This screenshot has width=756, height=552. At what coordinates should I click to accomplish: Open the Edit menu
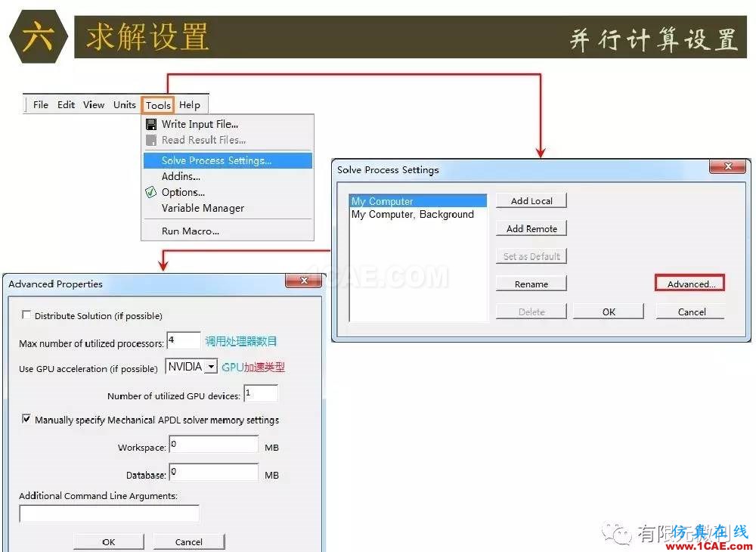[x=66, y=104]
